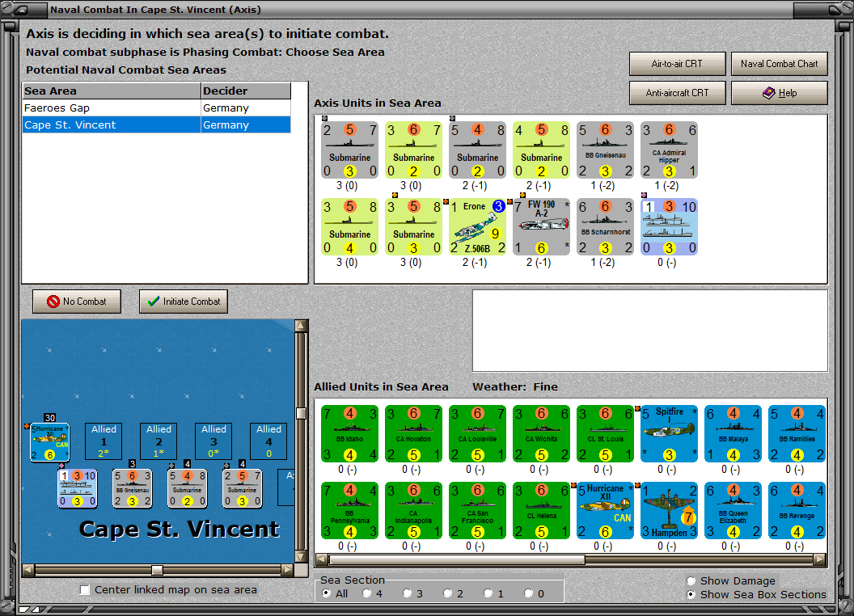Screen dimensions: 854x616
Task: Select the BB Idaho Allied counter
Action: [349, 433]
